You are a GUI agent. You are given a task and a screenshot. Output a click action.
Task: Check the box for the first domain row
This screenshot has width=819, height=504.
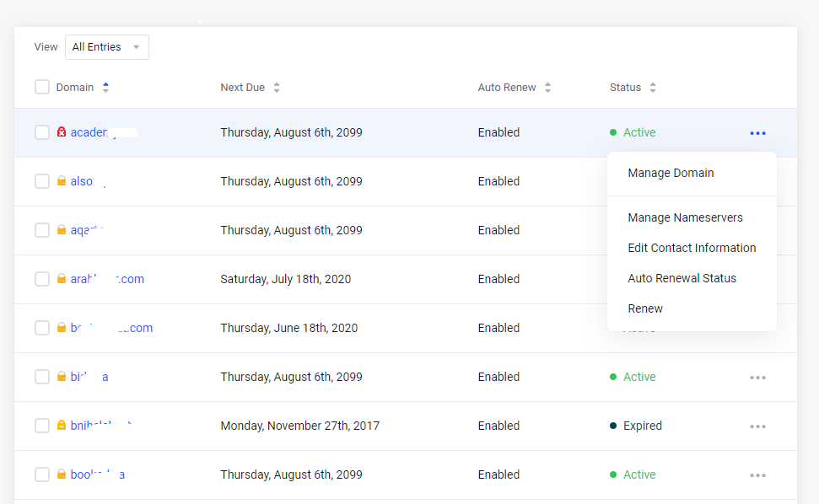[x=42, y=132]
